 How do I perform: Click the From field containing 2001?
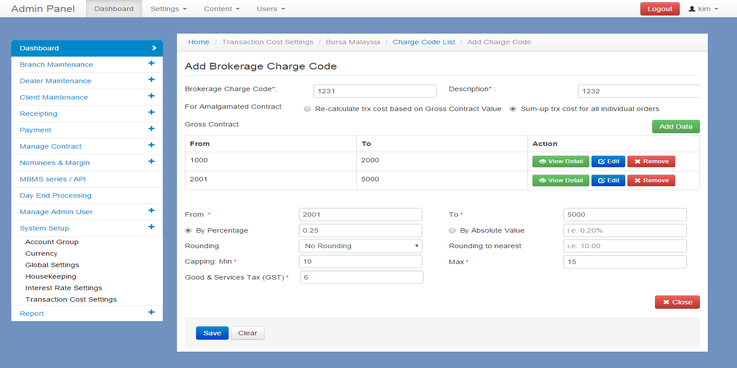point(361,215)
